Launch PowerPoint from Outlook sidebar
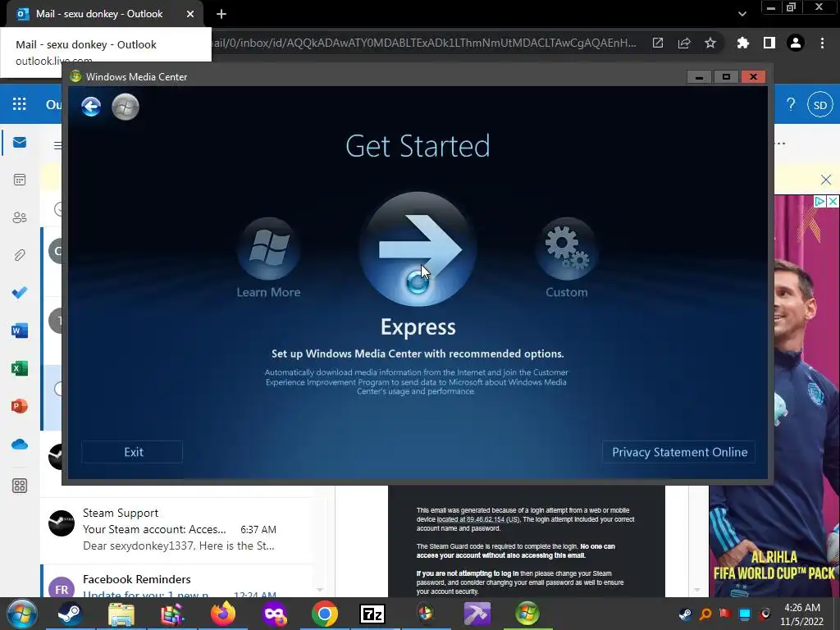Screen dimensions: 840x630 [x=20, y=406]
